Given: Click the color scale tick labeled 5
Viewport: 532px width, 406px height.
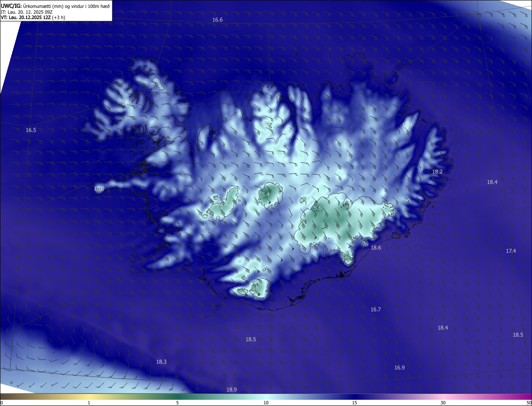Looking at the screenshot, I should pyautogui.click(x=177, y=403).
